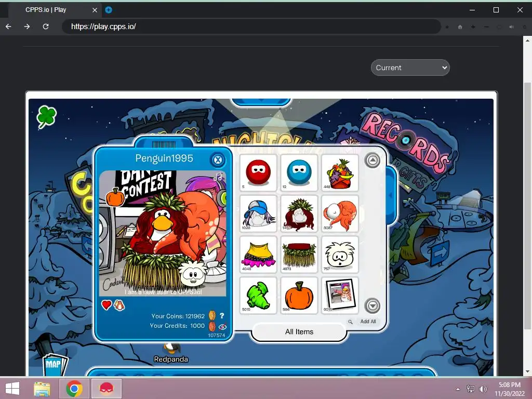Select the photo background item 9015
The image size is (532, 399).
340,296
